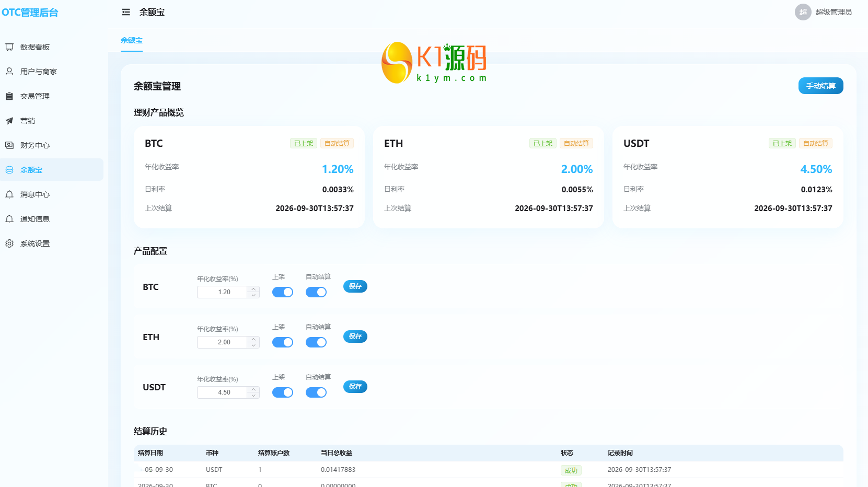
Task: Decrease BTC annual rate with down arrow
Action: 253,295
